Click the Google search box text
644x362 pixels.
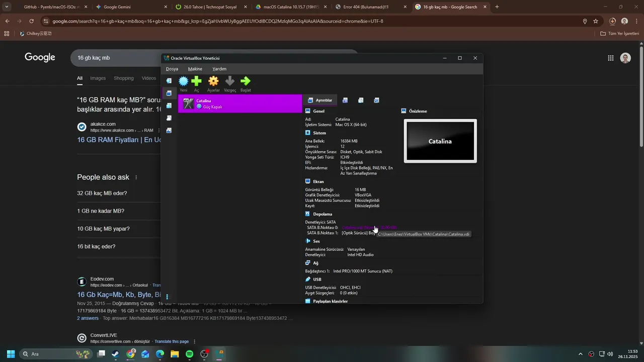94,58
